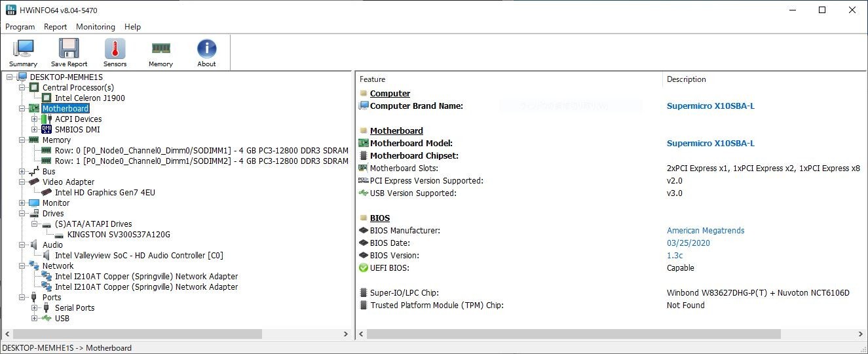Image resolution: width=868 pixels, height=354 pixels.
Task: Select Intel Valleyview SoC HD Audio Controller
Action: (x=139, y=255)
